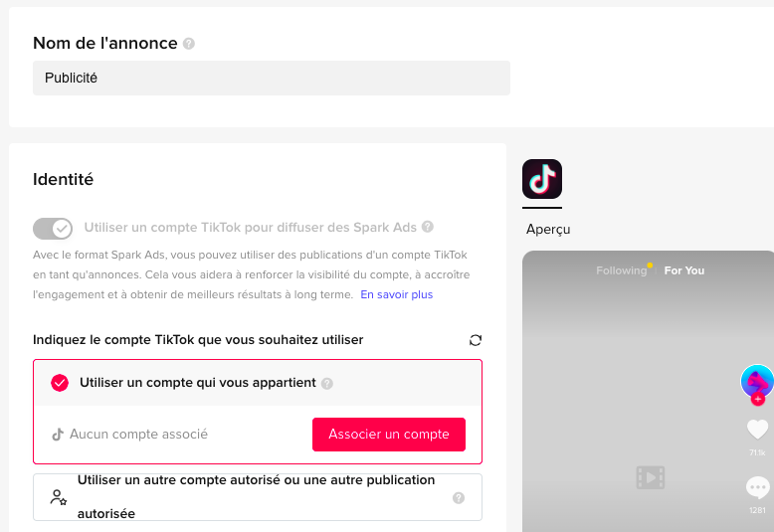This screenshot has width=774, height=532.
Task: Click the follow plus badge on the avatar
Action: 758,399
